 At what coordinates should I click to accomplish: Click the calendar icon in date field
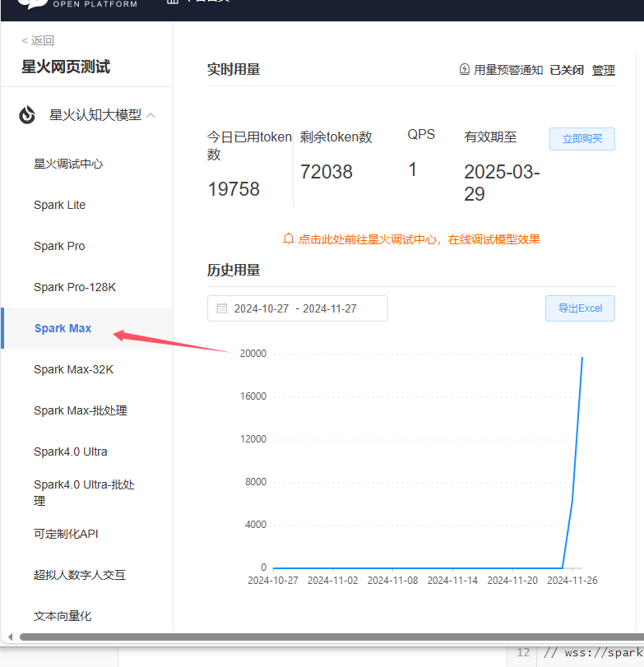coord(222,308)
